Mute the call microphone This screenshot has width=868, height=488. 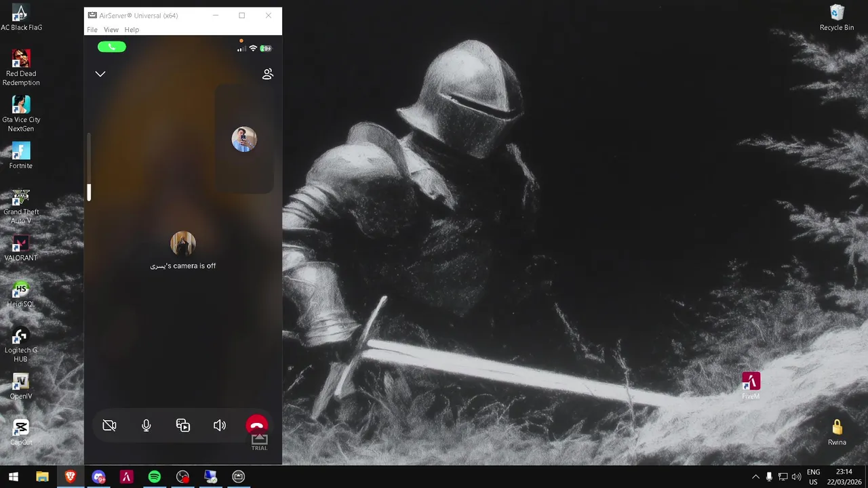tap(146, 426)
